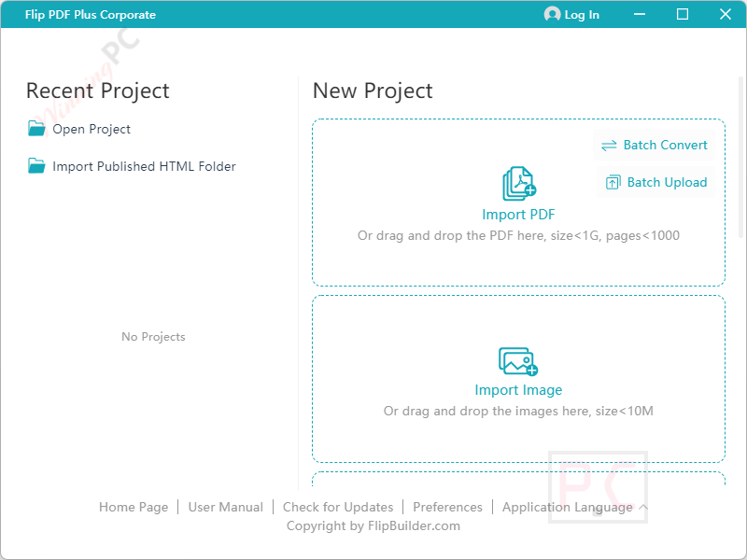
Task: Open Preferences
Action: point(447,507)
